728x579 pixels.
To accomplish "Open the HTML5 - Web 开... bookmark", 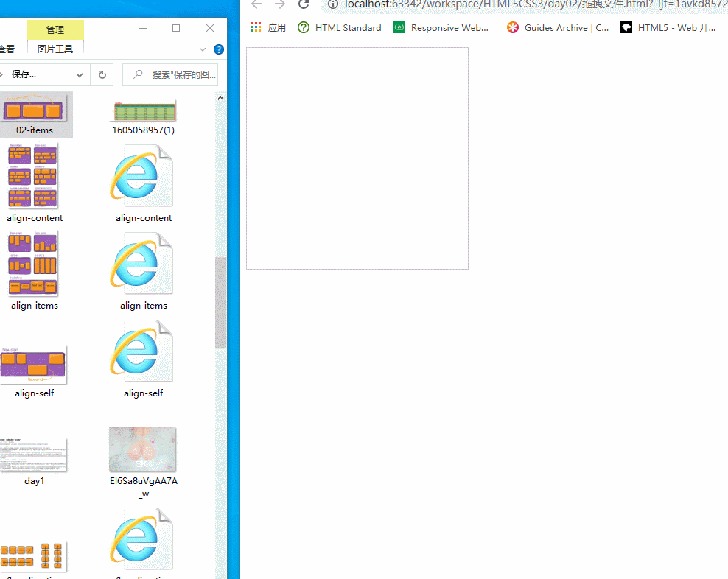I will pyautogui.click(x=668, y=28).
